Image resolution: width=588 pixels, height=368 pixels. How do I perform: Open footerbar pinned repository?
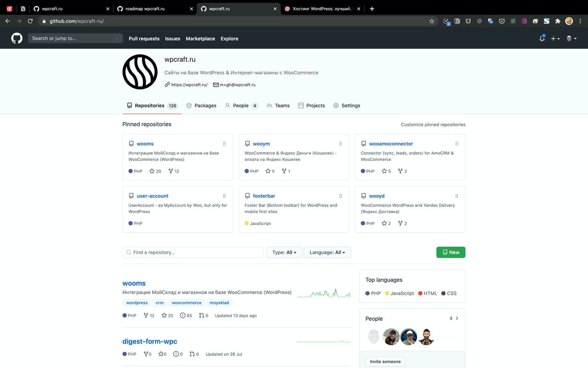point(264,196)
